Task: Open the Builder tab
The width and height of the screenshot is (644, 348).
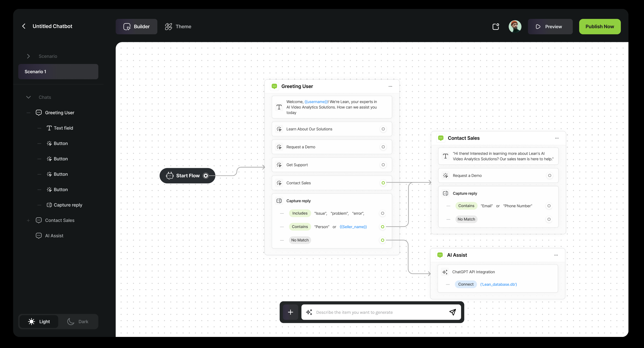Action: [x=136, y=26]
